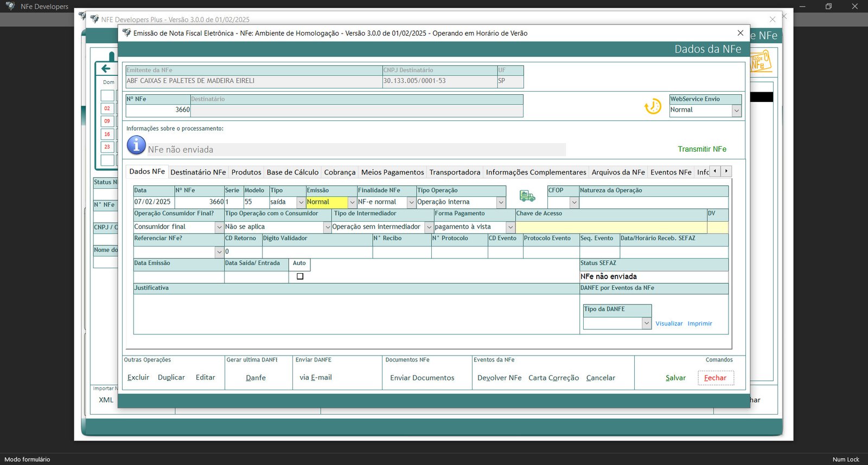Click the yellow Chave de Acesso field
Viewport: 868px width, 465px height.
pyautogui.click(x=610, y=227)
